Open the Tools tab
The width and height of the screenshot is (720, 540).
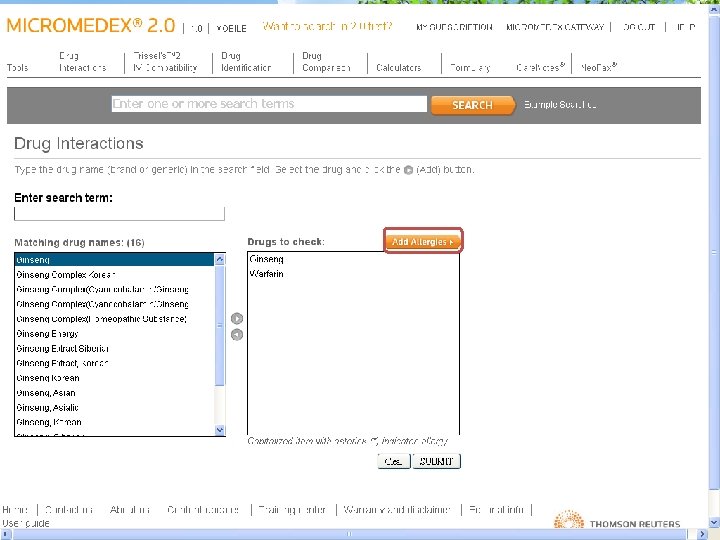[x=17, y=68]
